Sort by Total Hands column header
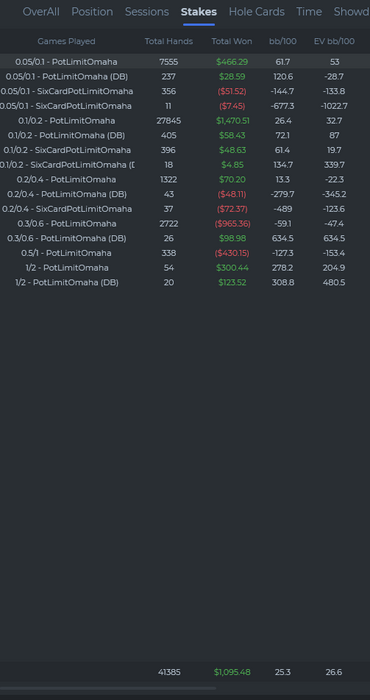 [169, 42]
